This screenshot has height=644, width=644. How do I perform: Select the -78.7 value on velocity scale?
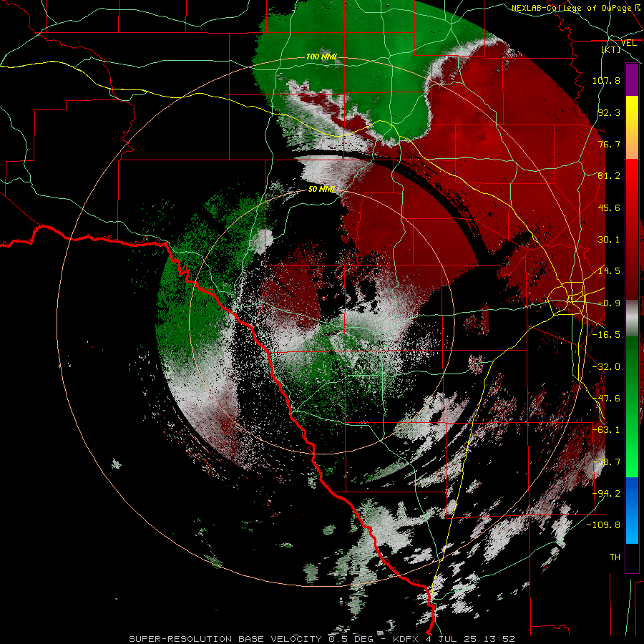[x=606, y=462]
